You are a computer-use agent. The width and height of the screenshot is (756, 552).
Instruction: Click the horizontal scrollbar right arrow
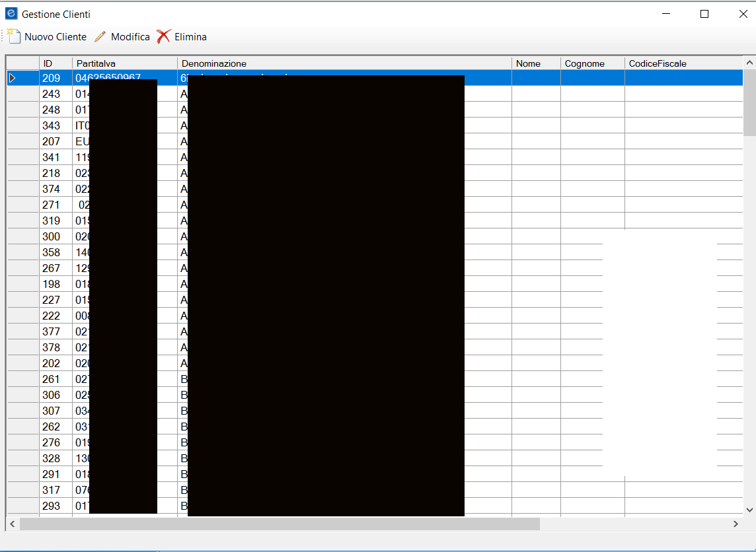[x=736, y=524]
